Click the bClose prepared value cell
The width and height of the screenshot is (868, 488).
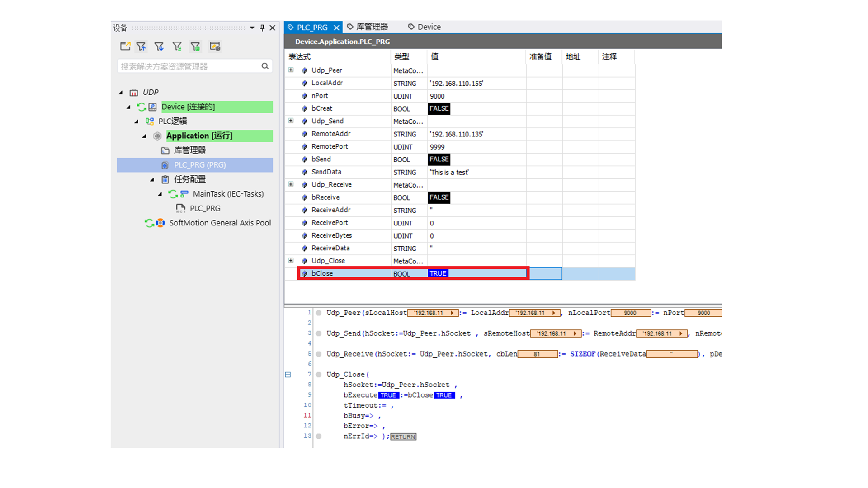click(545, 273)
